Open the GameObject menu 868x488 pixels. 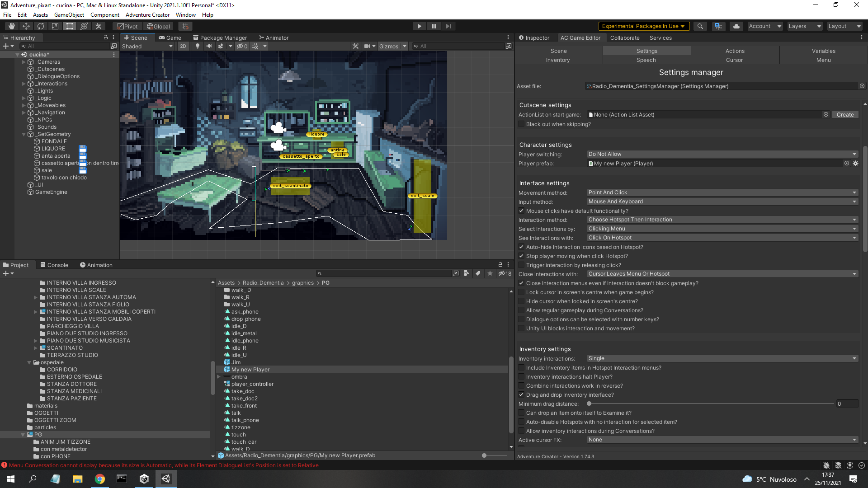(69, 15)
